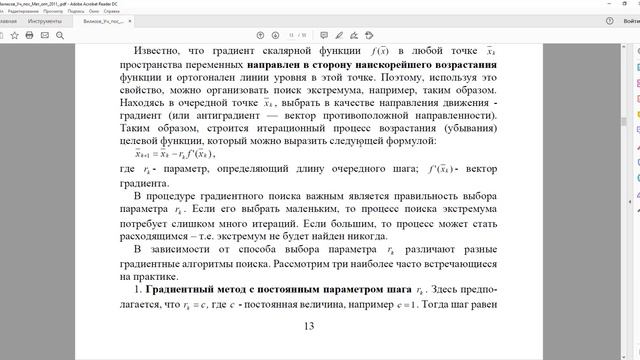Image resolution: width=640 pixels, height=360 pixels.
Task: Click the text 'расходящимся – т.е. экстремум не будет найден никогда'
Action: (253, 236)
